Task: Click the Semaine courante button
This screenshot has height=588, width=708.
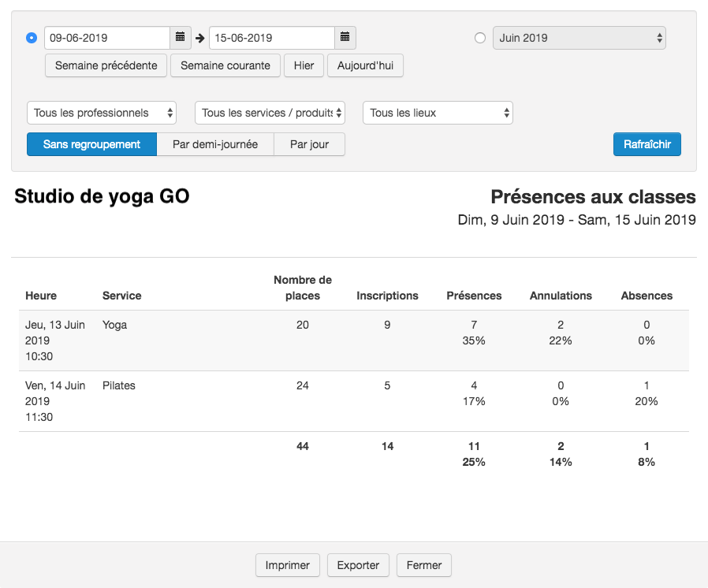Action: (x=225, y=66)
